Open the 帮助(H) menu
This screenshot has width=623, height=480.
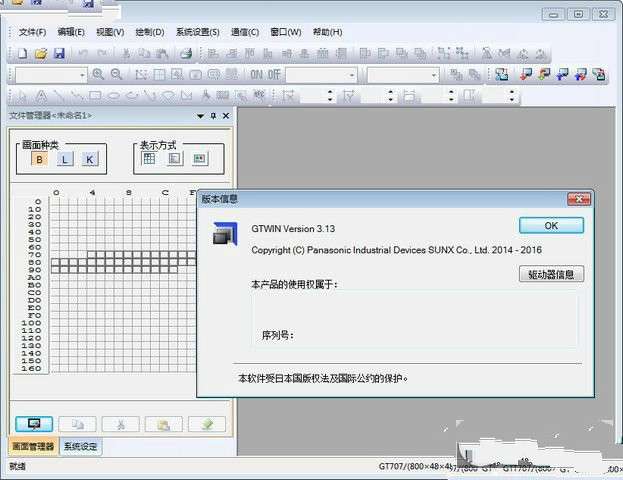[x=327, y=32]
